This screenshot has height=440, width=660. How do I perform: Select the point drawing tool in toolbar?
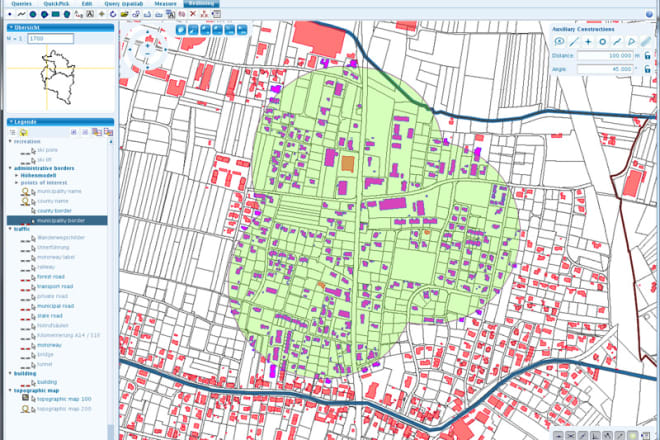point(10,14)
